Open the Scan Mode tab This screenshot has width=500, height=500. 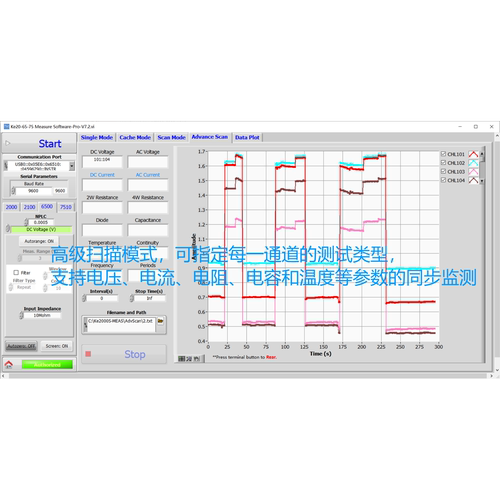point(171,137)
